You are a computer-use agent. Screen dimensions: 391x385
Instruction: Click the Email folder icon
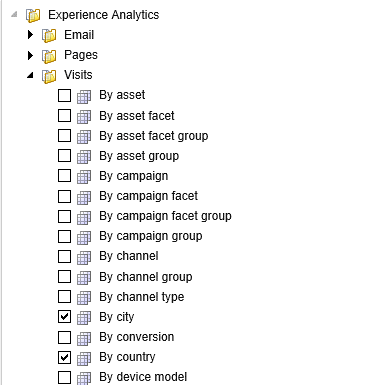point(49,35)
